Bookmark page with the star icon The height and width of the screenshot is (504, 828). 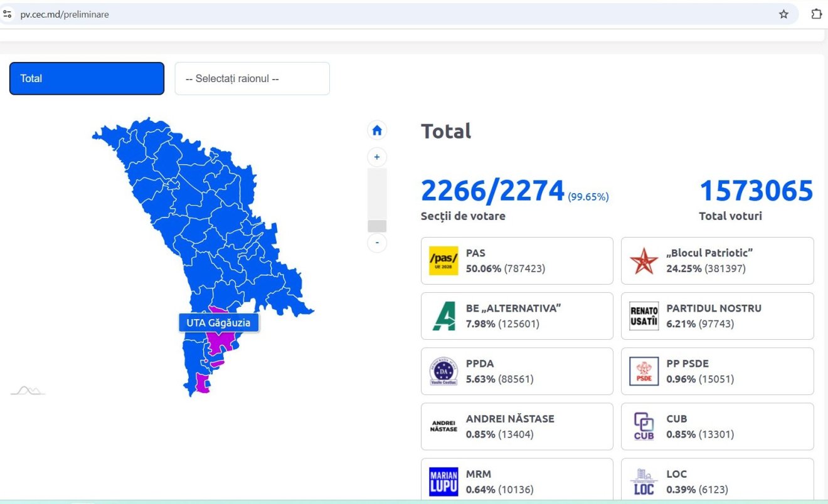[783, 14]
